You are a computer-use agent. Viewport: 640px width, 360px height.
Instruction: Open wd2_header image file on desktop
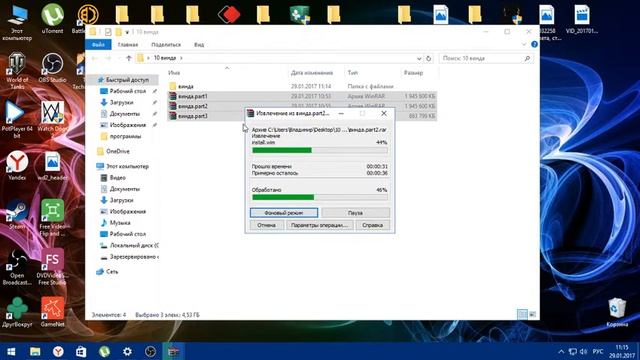pos(52,166)
